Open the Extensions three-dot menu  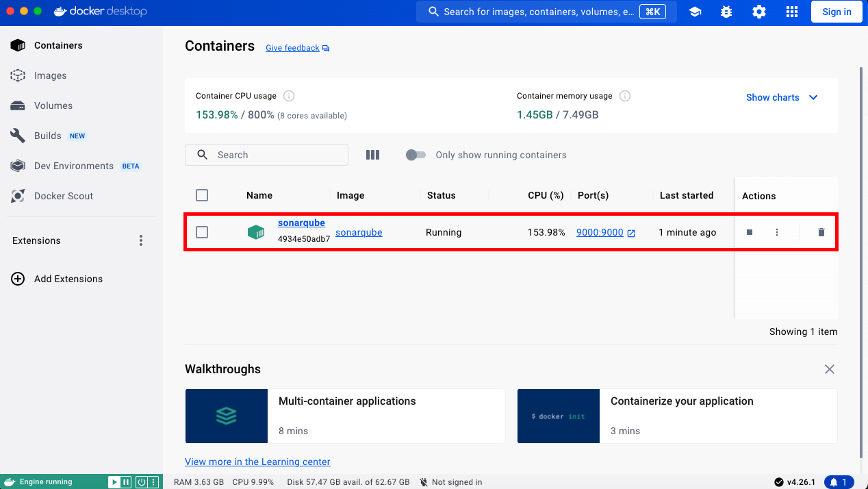pos(141,240)
